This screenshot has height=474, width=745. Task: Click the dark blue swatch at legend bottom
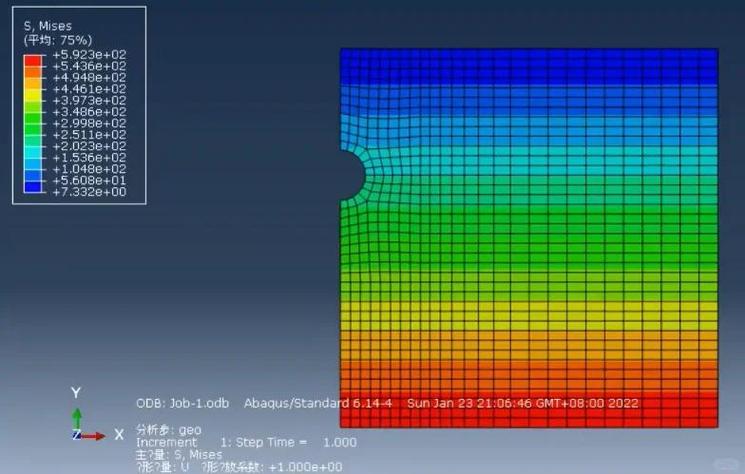tap(33, 187)
